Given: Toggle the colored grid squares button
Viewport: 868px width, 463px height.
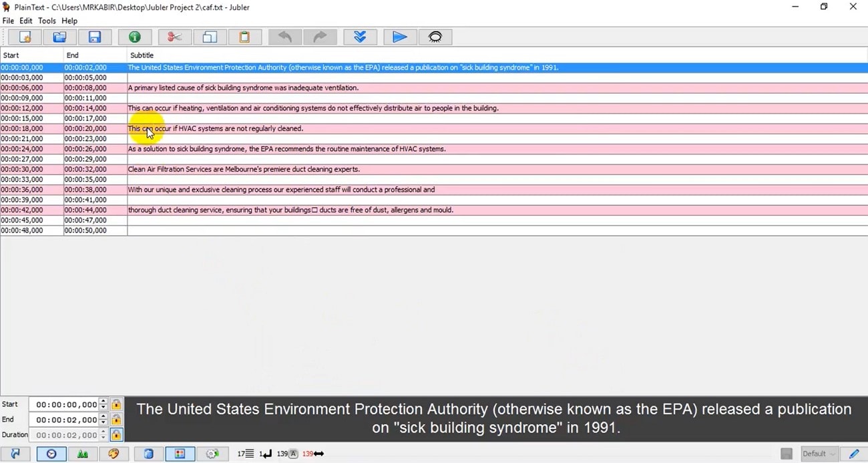Looking at the screenshot, I should (x=180, y=454).
